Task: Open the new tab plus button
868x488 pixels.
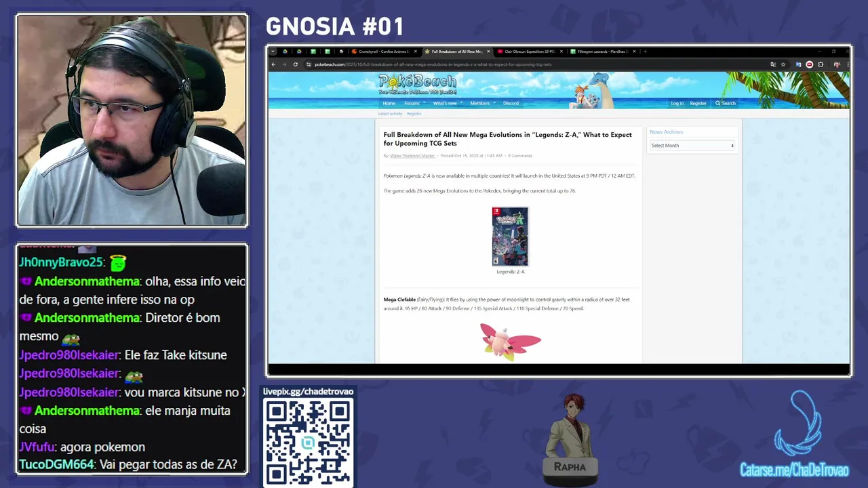Action: [645, 52]
